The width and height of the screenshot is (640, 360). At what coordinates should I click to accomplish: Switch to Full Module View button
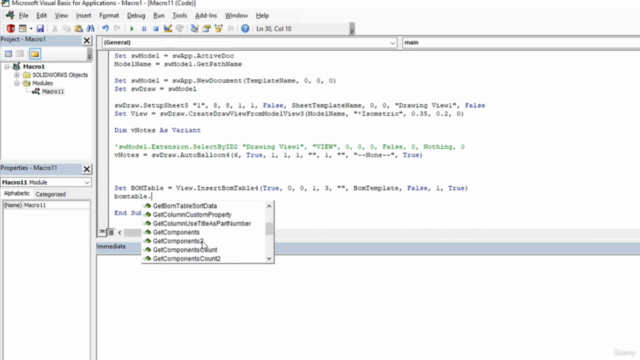pos(110,232)
